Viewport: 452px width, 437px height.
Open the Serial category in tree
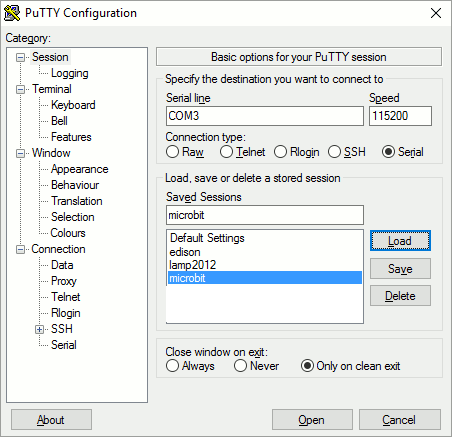[x=64, y=345]
